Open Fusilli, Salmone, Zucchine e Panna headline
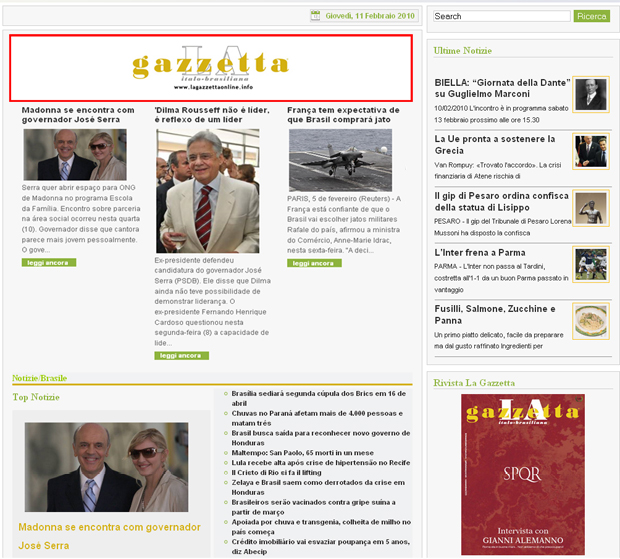 click(495, 314)
